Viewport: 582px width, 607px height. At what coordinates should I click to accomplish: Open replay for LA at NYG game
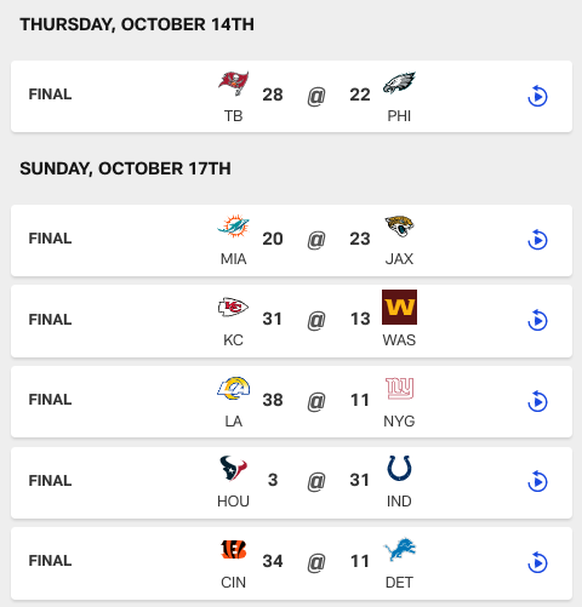[x=537, y=401]
